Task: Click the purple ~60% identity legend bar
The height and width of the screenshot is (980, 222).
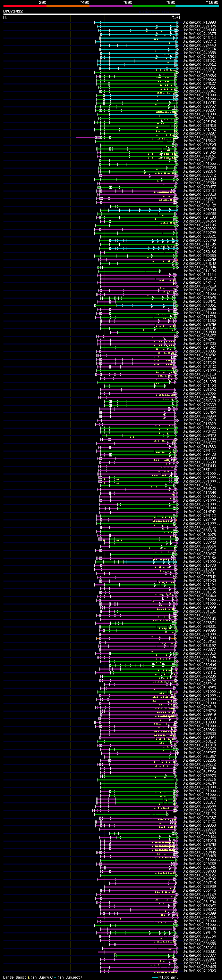Action: coord(111,6)
